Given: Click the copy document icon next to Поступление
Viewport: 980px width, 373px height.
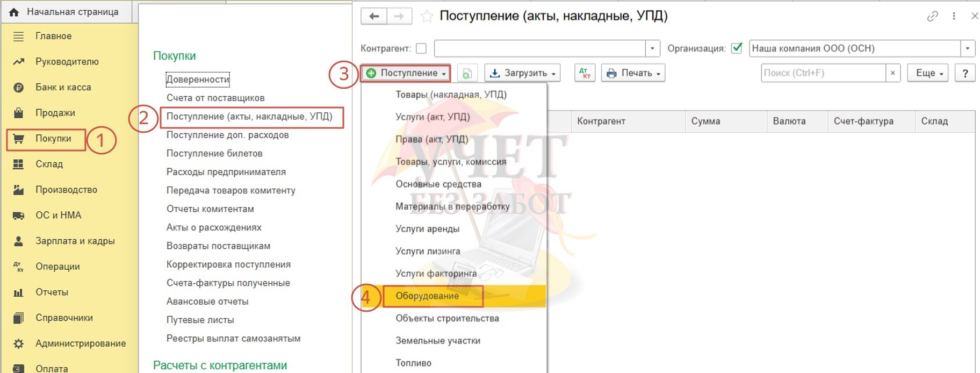Looking at the screenshot, I should [467, 73].
